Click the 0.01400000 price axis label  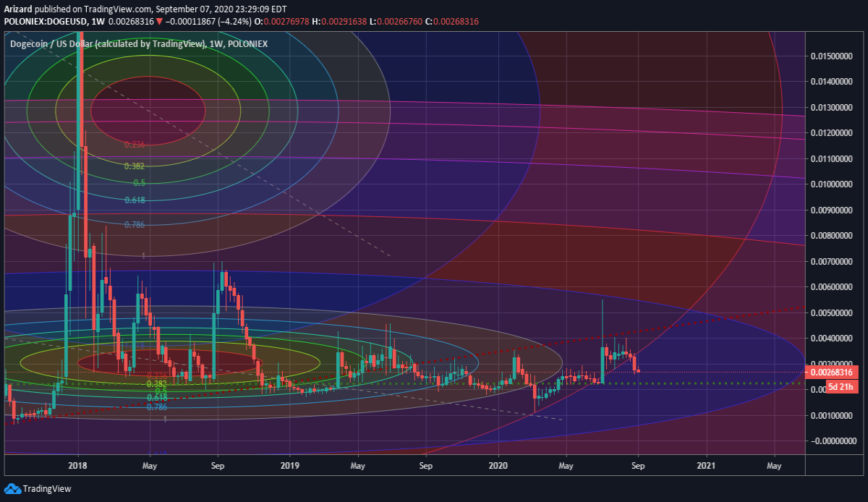833,82
